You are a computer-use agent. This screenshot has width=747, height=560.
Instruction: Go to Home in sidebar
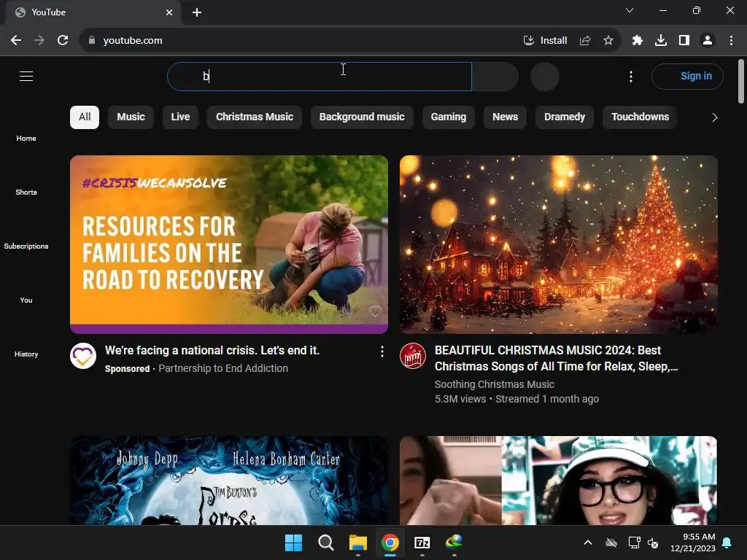[26, 138]
